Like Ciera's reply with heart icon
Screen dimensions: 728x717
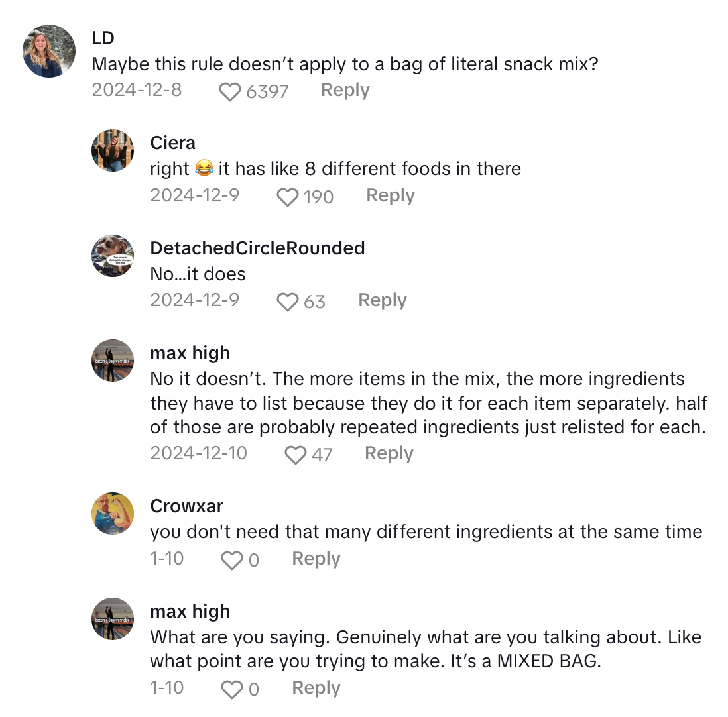pyautogui.click(x=287, y=197)
